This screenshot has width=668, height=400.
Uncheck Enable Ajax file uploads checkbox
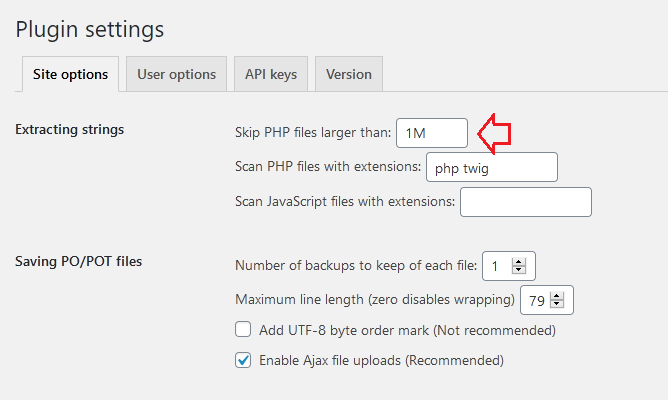243,360
